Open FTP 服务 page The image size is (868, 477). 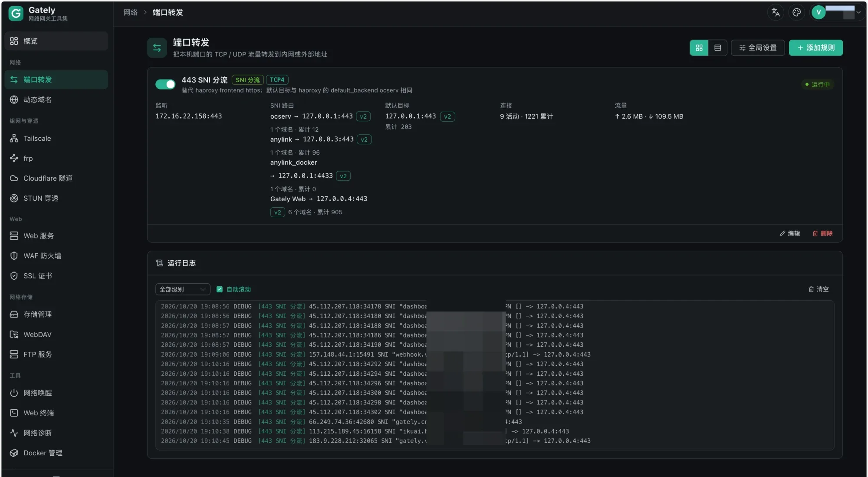click(x=56, y=354)
